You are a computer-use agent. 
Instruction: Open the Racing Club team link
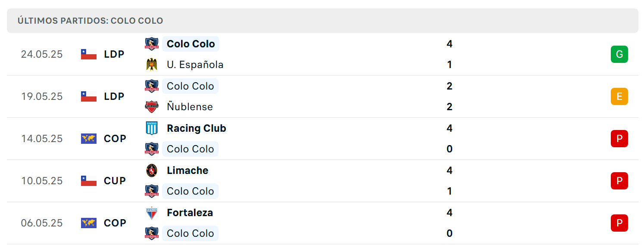tap(196, 128)
